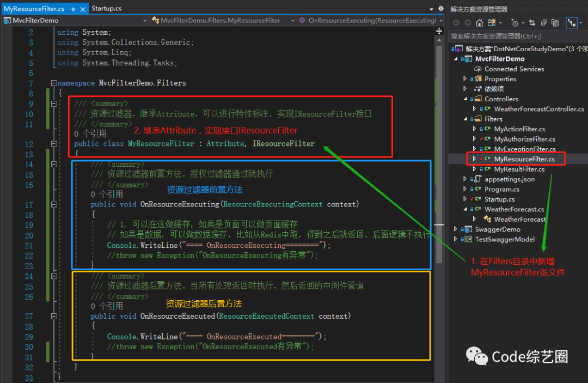Select WeatherForecastController.cs file
The height and width of the screenshot is (383, 588).
[539, 109]
